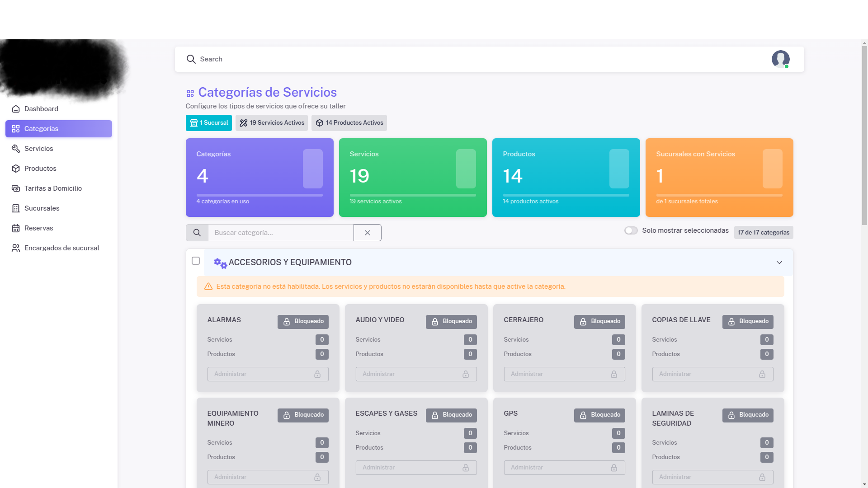This screenshot has height=488, width=868.
Task: Select the Servicios wrench icon in sidebar
Action: 16,149
